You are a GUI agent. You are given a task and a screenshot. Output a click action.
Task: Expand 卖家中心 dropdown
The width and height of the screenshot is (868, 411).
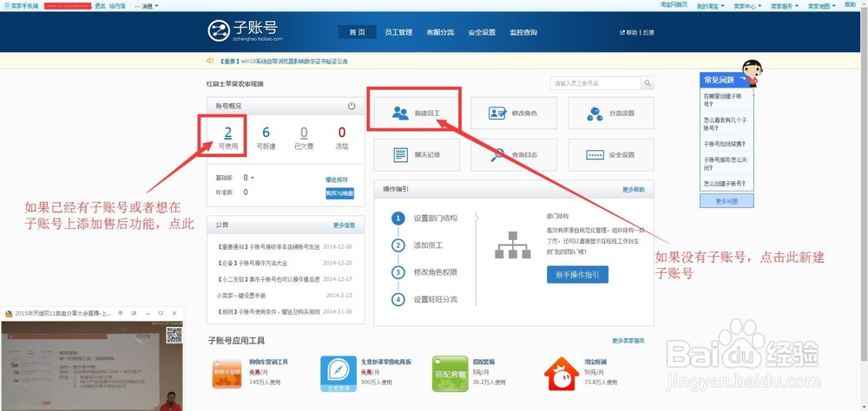[x=747, y=6]
